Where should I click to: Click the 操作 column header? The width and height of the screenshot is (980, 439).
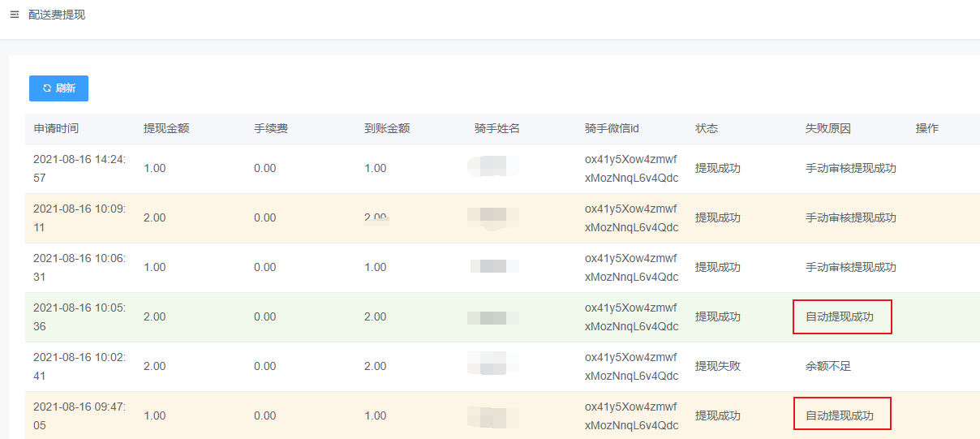927,128
